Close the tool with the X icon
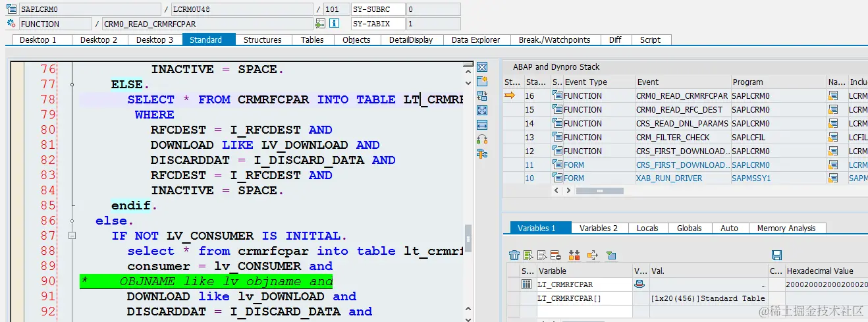Screen dimensions: 868x322 482,67
